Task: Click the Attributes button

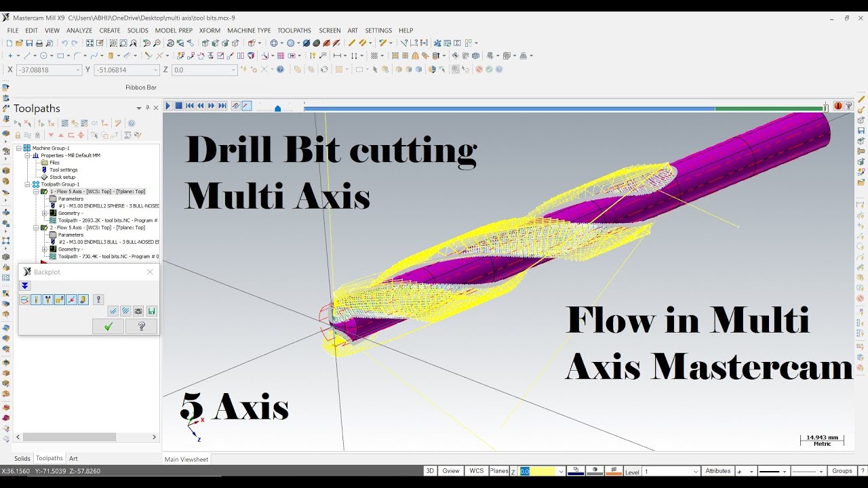Action: [x=718, y=471]
